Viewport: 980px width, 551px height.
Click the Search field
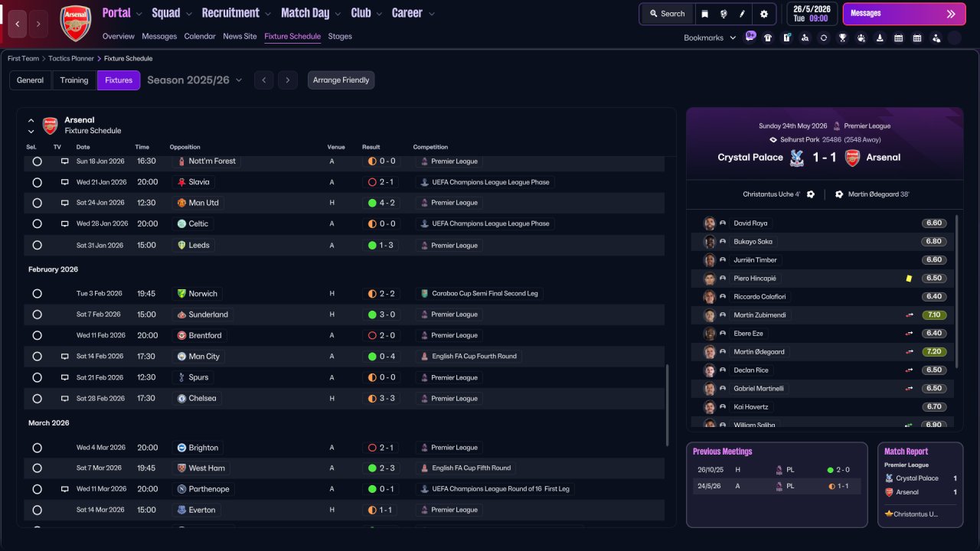click(x=666, y=14)
